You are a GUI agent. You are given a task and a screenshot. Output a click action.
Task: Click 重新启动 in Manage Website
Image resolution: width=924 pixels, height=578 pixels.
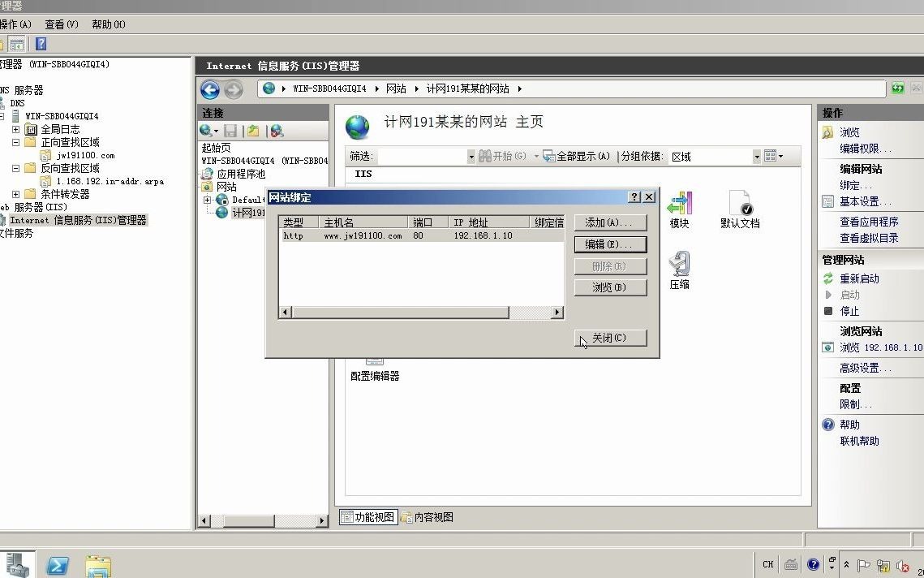(x=859, y=278)
